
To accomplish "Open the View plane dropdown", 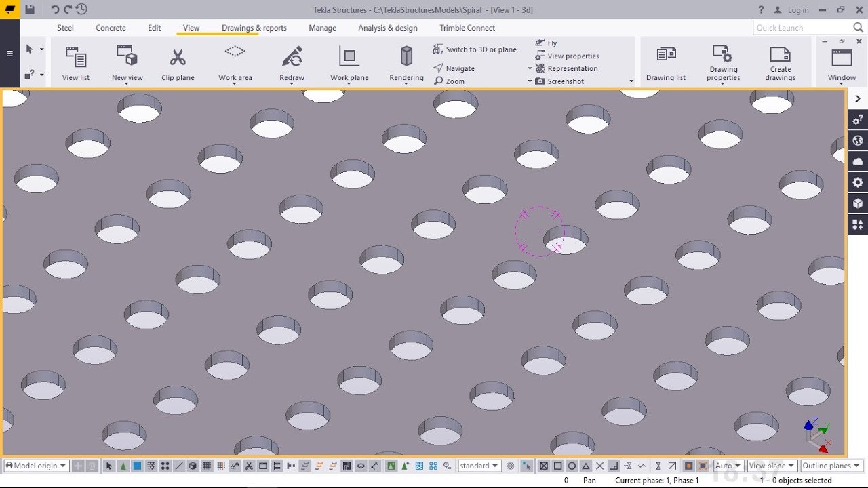I will point(772,466).
